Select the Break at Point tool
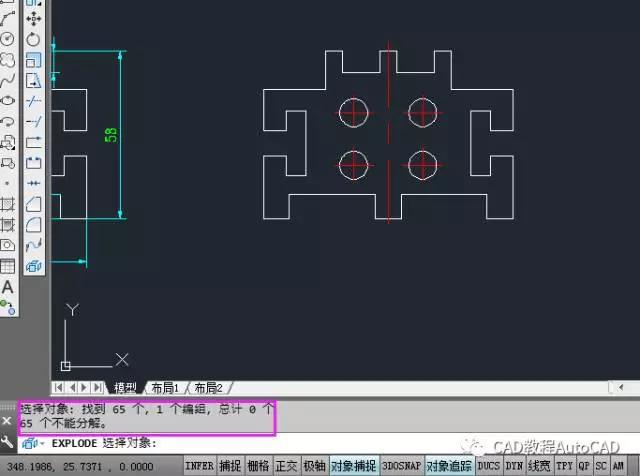The image size is (640, 476). (x=33, y=142)
